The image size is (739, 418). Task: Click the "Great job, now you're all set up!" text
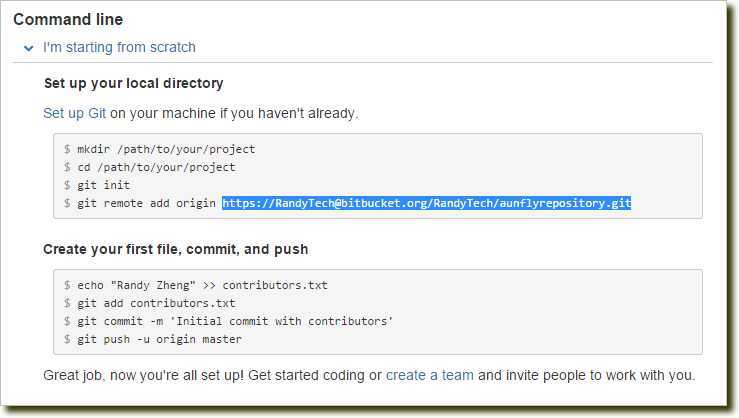(144, 375)
